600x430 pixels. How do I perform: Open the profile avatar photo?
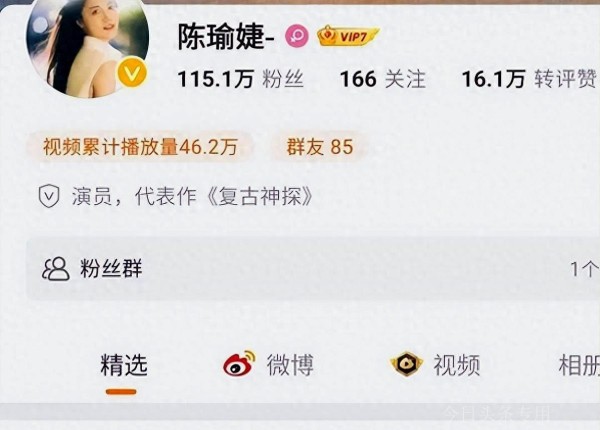click(x=88, y=45)
